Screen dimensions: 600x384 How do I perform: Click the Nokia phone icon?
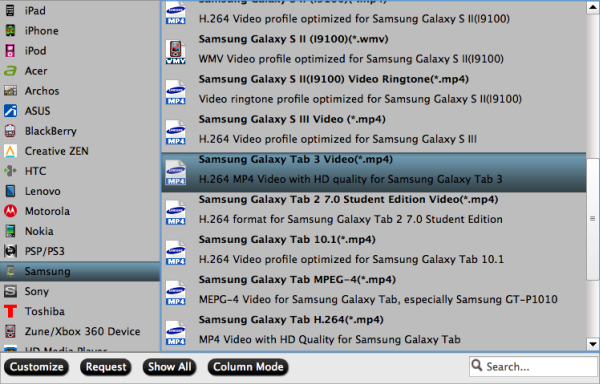pos(10,231)
